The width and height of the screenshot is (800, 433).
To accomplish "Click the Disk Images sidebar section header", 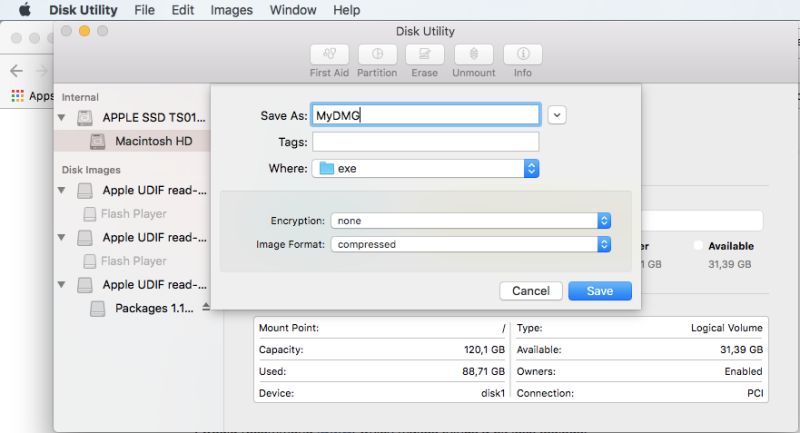I will (91, 170).
